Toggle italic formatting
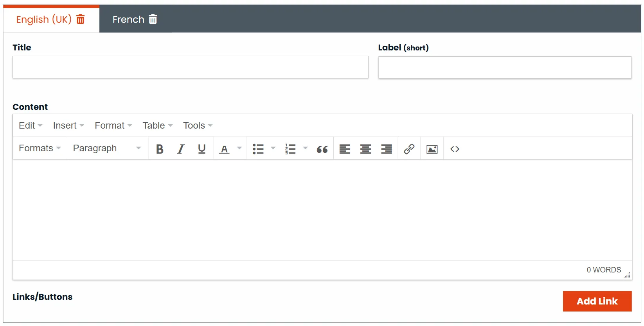 point(181,149)
